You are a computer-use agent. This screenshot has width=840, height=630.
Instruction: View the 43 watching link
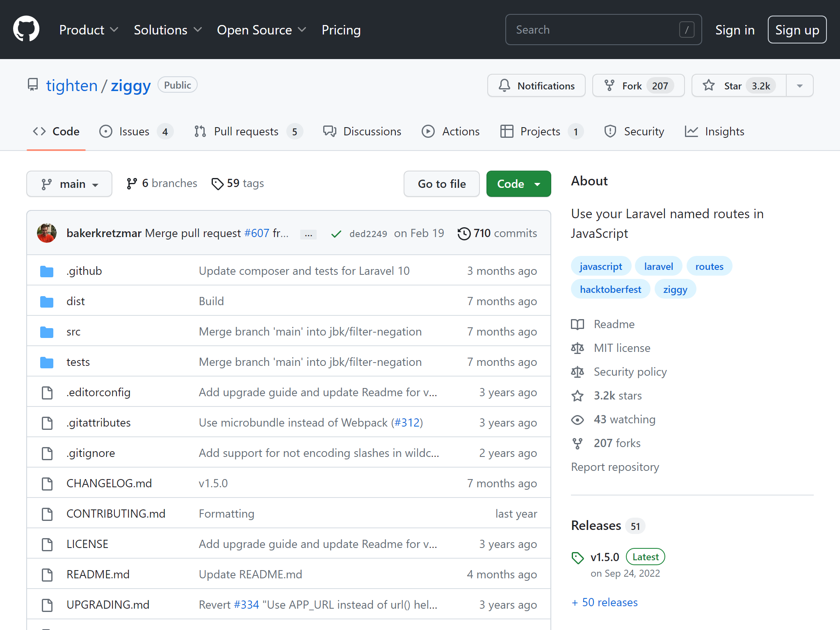(x=614, y=420)
